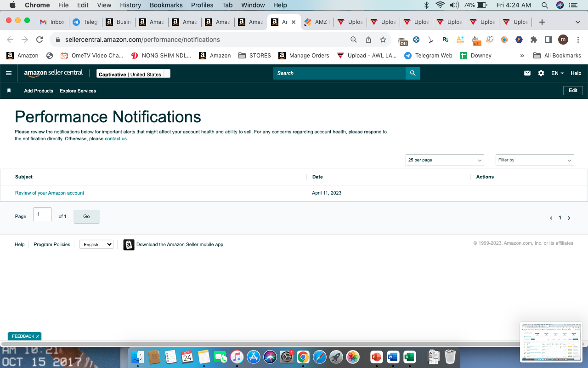Click the share icon in the address bar
This screenshot has height=368, width=588.
pyautogui.click(x=368, y=40)
